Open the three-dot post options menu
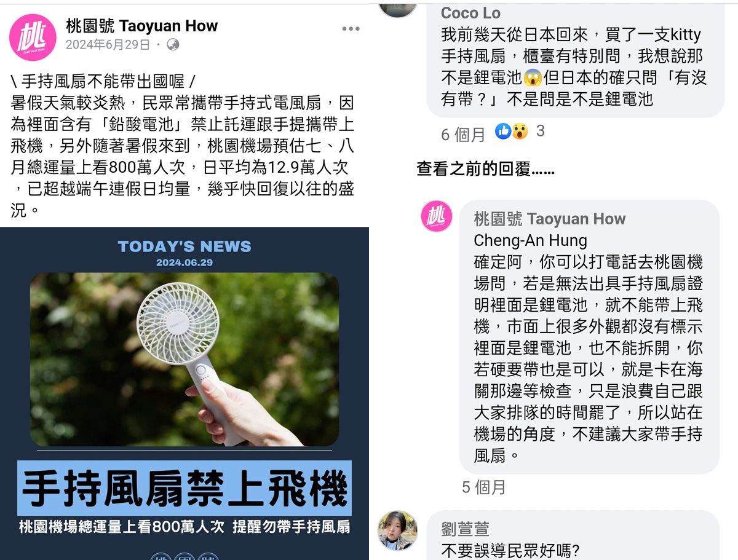The height and width of the screenshot is (560, 738). point(351,29)
